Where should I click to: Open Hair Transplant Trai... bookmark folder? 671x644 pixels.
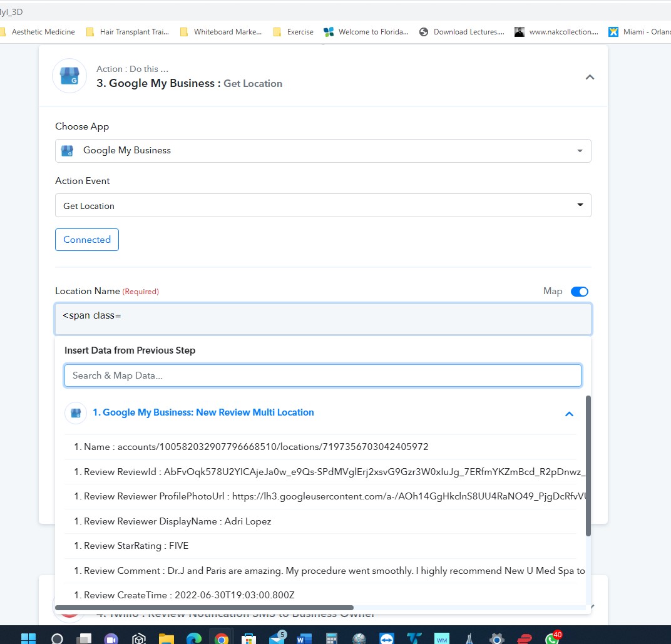tap(128, 32)
